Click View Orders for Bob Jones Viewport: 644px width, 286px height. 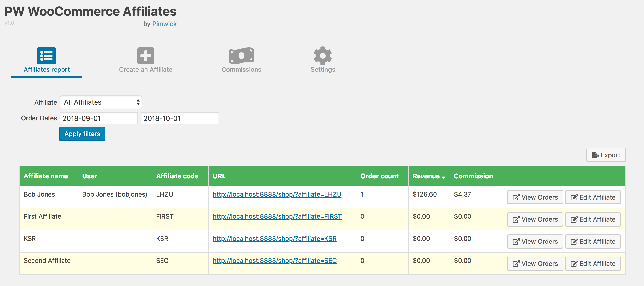point(535,197)
